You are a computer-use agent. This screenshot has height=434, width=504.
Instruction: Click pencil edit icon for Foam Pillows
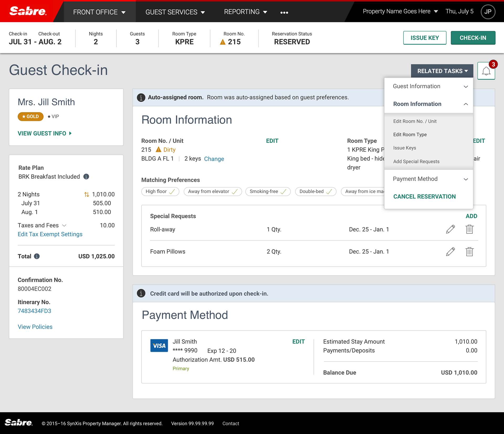tap(450, 252)
